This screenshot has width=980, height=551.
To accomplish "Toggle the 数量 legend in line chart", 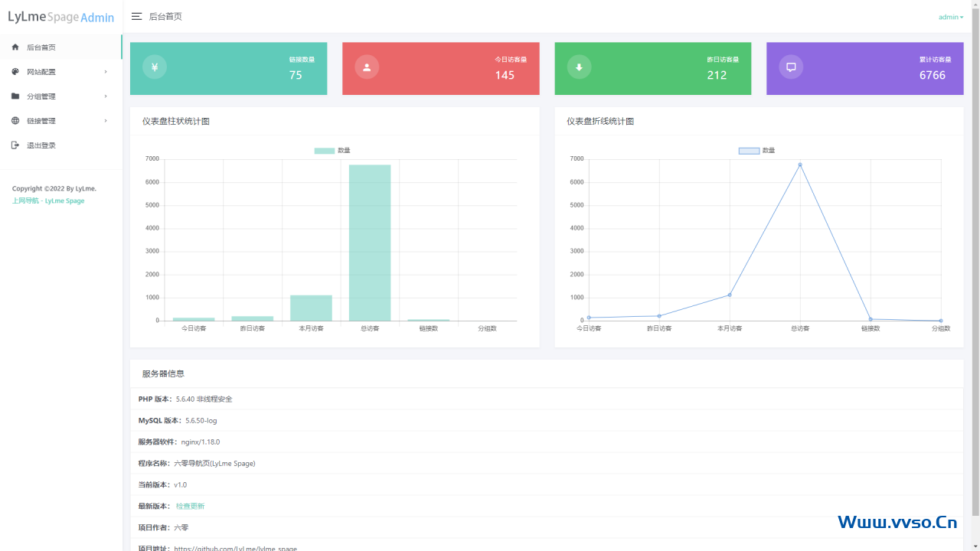I will click(x=756, y=151).
